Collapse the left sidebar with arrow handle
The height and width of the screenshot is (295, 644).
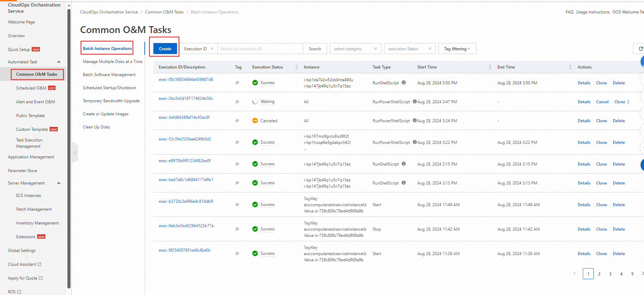[75, 152]
